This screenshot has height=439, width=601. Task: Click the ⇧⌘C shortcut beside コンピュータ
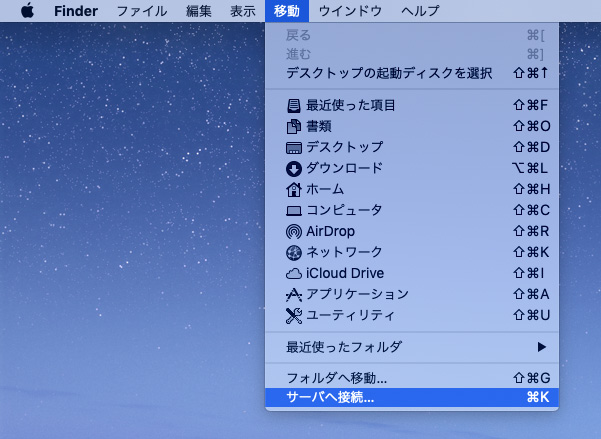point(531,210)
